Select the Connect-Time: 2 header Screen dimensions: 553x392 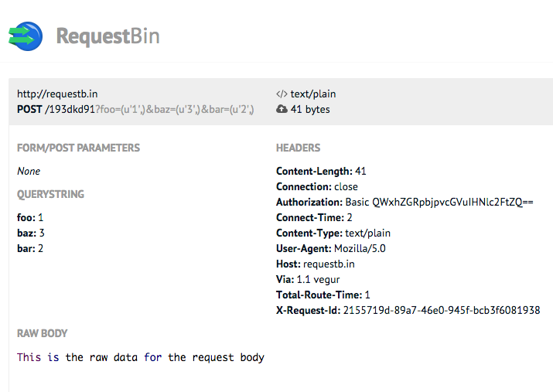point(314,217)
